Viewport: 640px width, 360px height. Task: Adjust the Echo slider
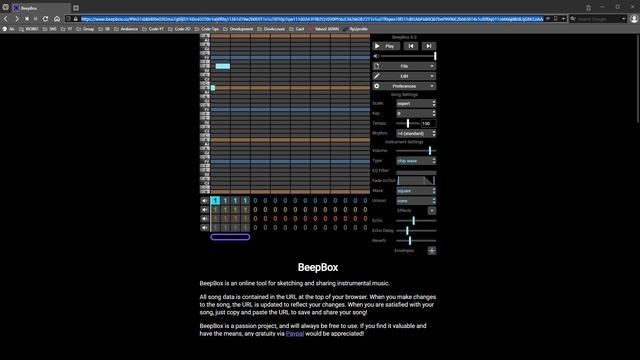tap(416, 220)
